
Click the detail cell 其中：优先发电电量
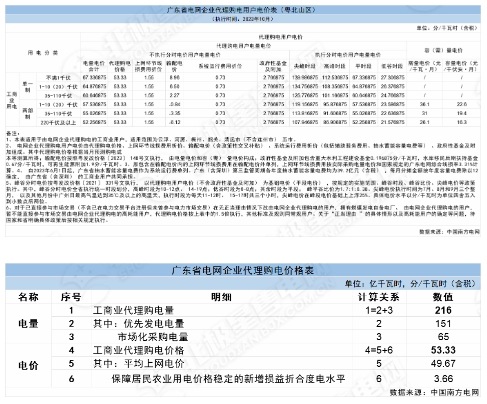click(139, 324)
